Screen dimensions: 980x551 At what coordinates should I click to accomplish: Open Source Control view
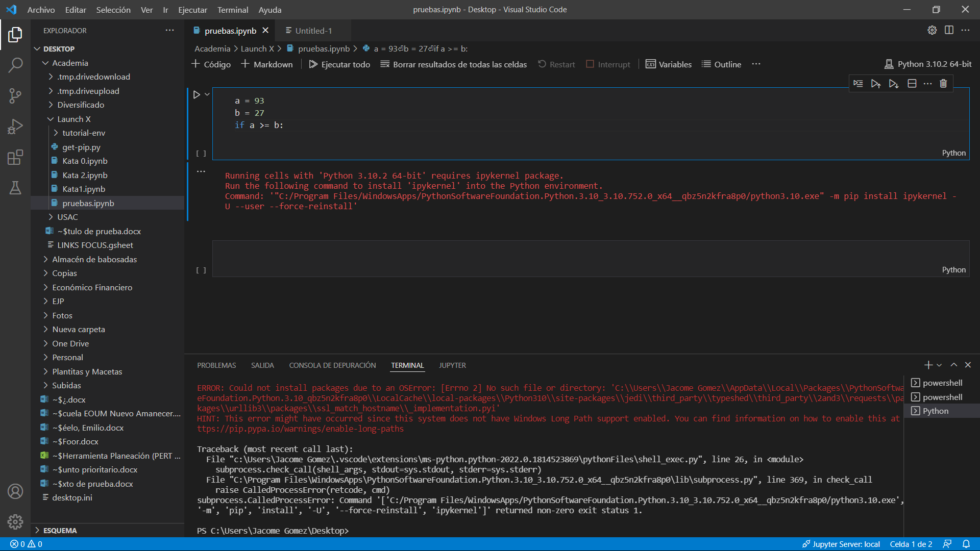15,95
